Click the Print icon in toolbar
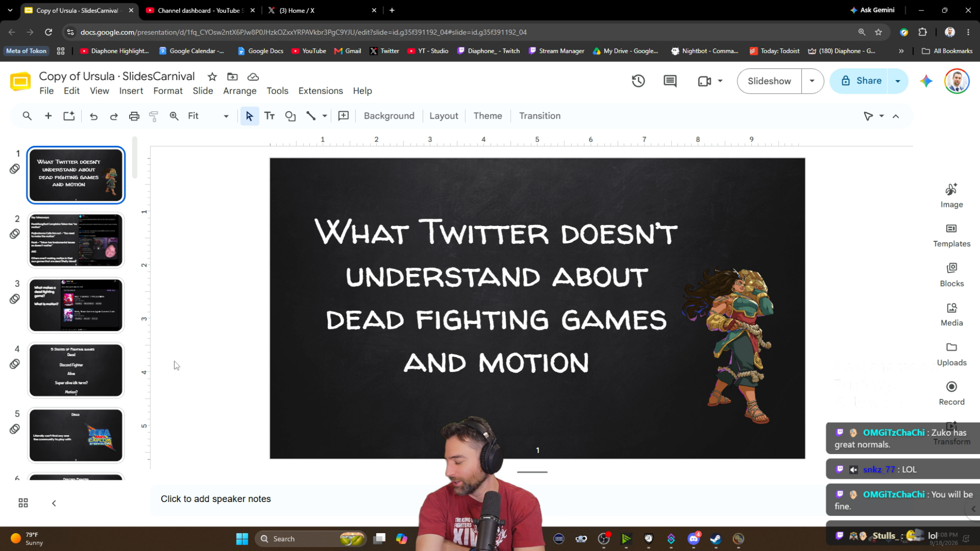The height and width of the screenshot is (551, 980). point(134,116)
